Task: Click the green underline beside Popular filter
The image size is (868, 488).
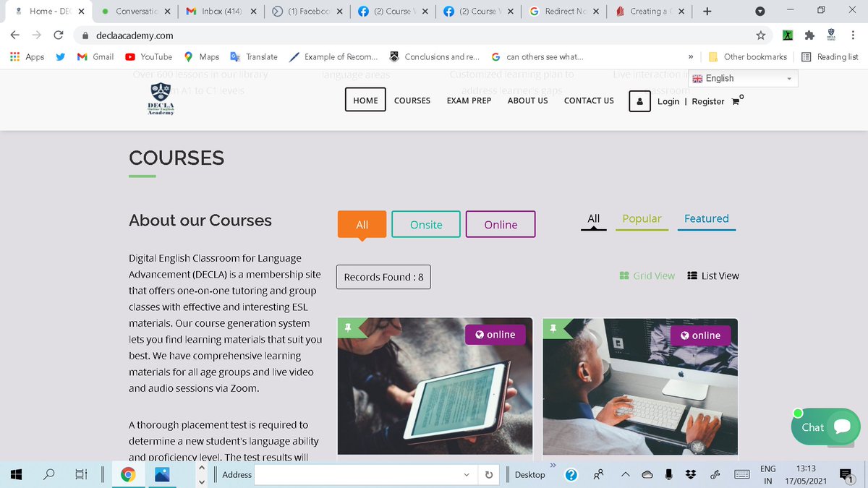Action: pos(641,230)
